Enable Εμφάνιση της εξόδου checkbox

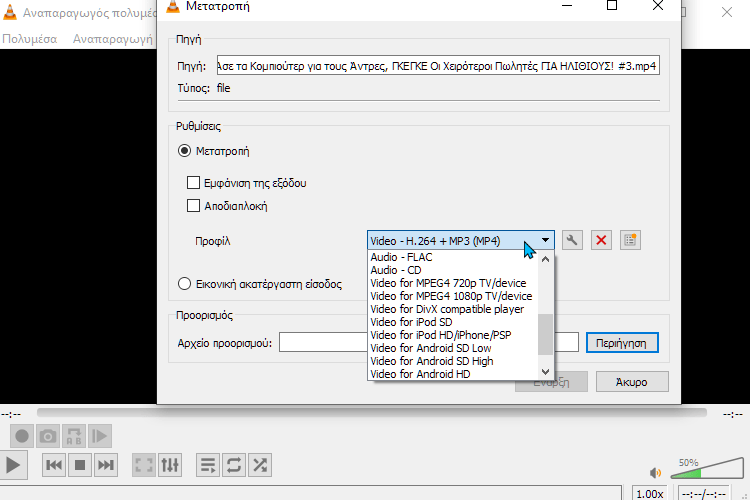pyautogui.click(x=193, y=183)
